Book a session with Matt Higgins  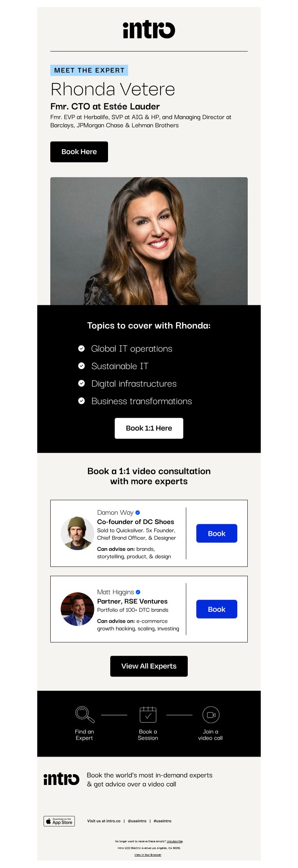[217, 609]
